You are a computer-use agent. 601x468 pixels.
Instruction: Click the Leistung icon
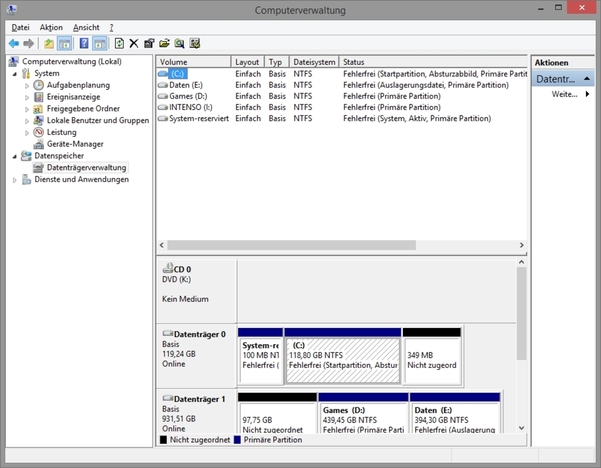[x=38, y=132]
